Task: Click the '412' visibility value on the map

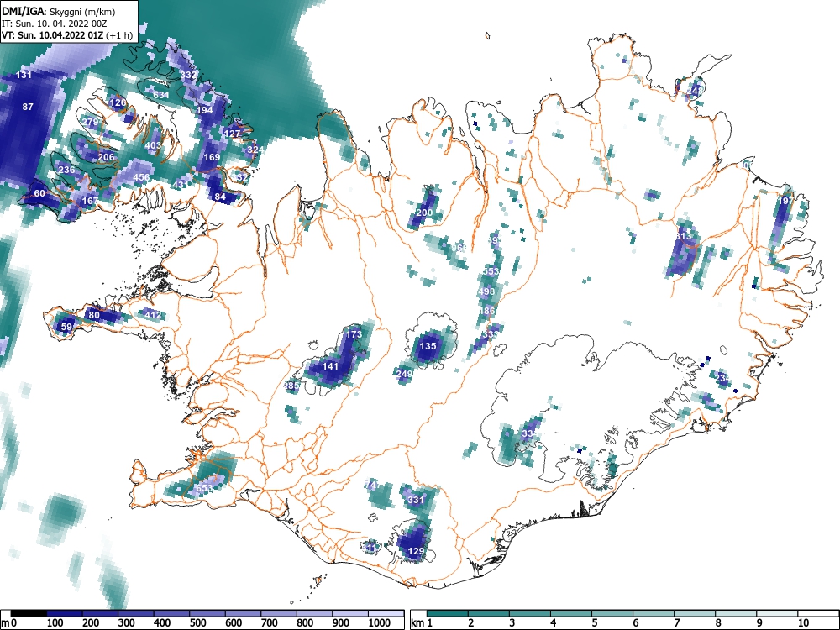Action: (x=153, y=315)
